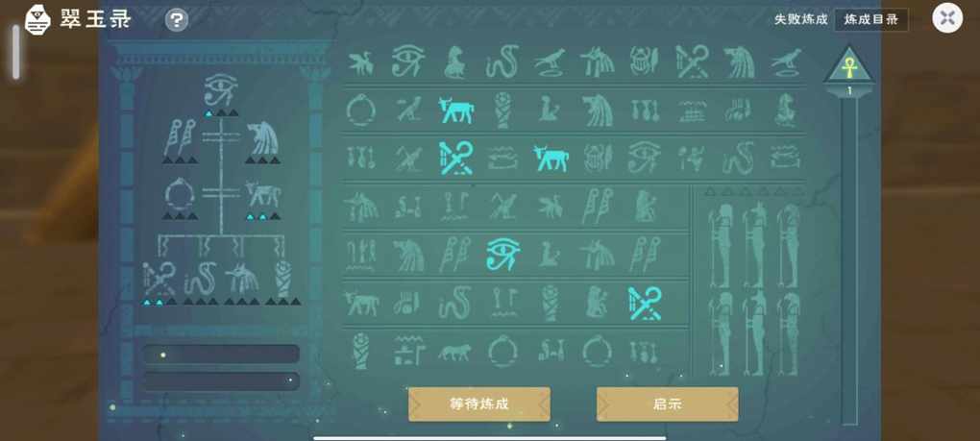
Task: Click the 翠玉录 tablet logo icon
Action: tap(37, 19)
